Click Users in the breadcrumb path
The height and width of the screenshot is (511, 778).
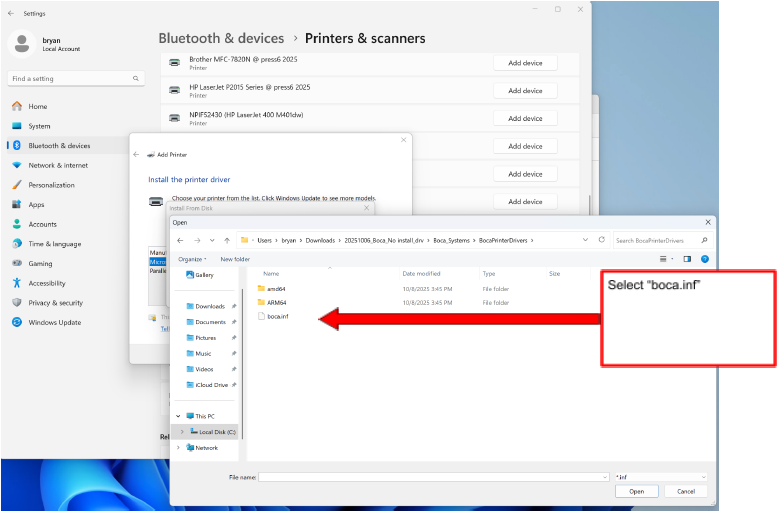(x=264, y=240)
